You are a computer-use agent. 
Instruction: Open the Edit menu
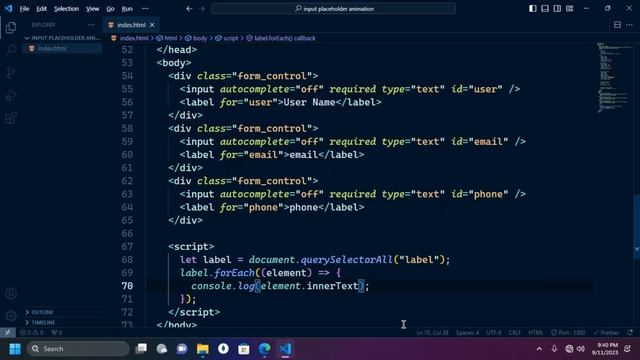point(42,9)
